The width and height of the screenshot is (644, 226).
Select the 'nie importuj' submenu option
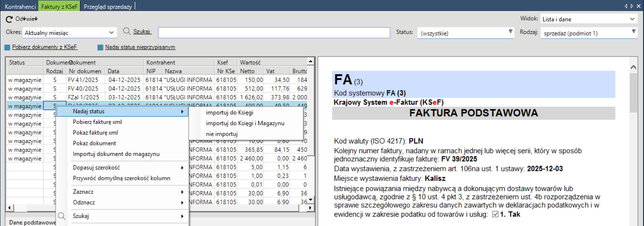222,134
